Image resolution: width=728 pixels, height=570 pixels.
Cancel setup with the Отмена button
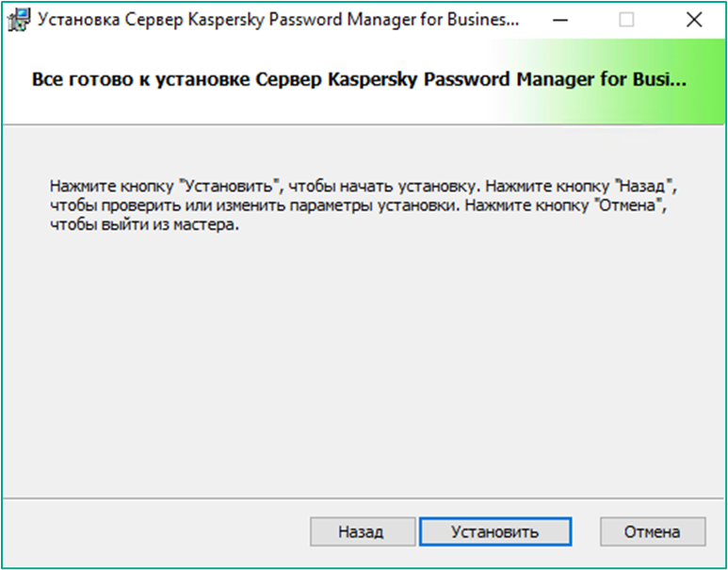(653, 531)
